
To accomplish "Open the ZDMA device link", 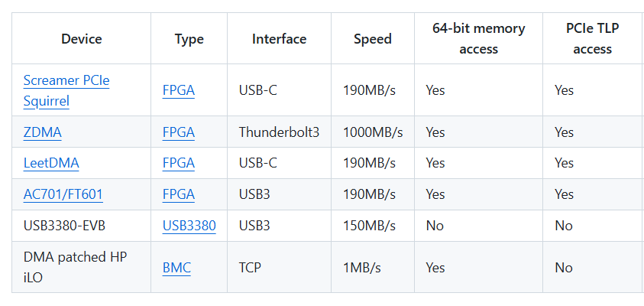I will click(x=42, y=132).
